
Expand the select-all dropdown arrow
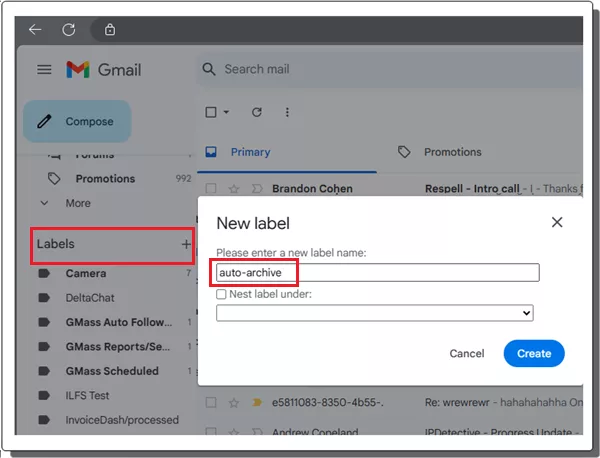pos(227,112)
